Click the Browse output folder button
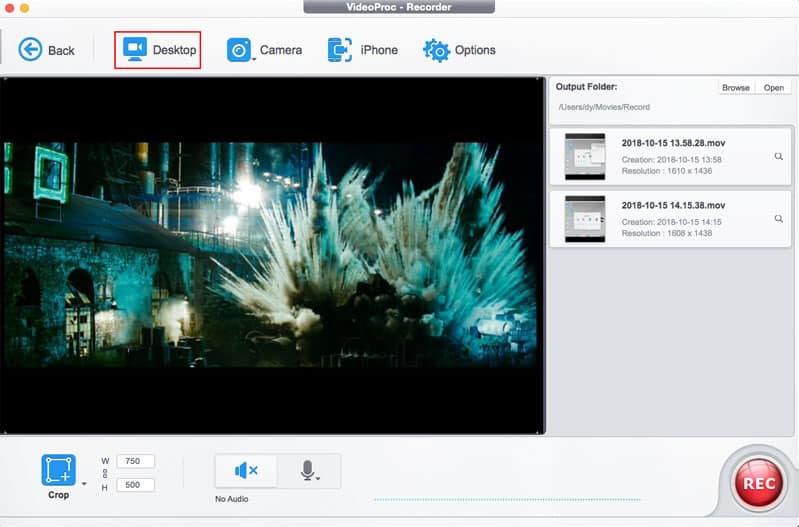 [735, 88]
